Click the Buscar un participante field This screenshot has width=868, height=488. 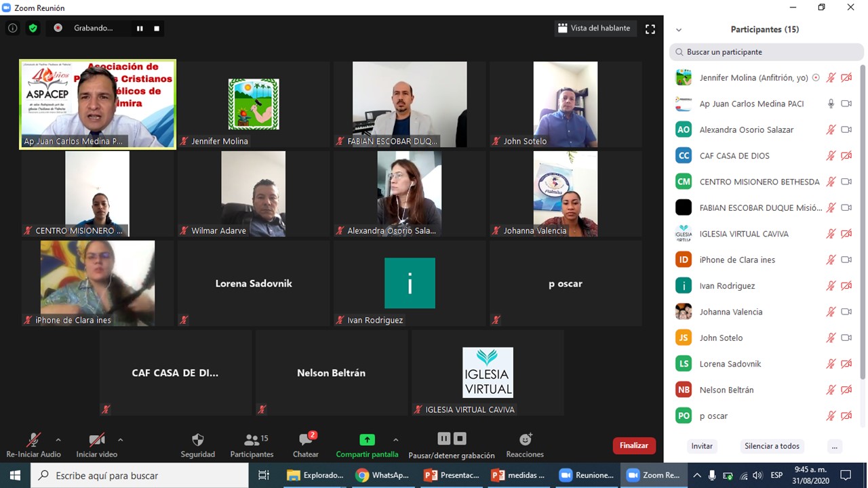(x=767, y=52)
